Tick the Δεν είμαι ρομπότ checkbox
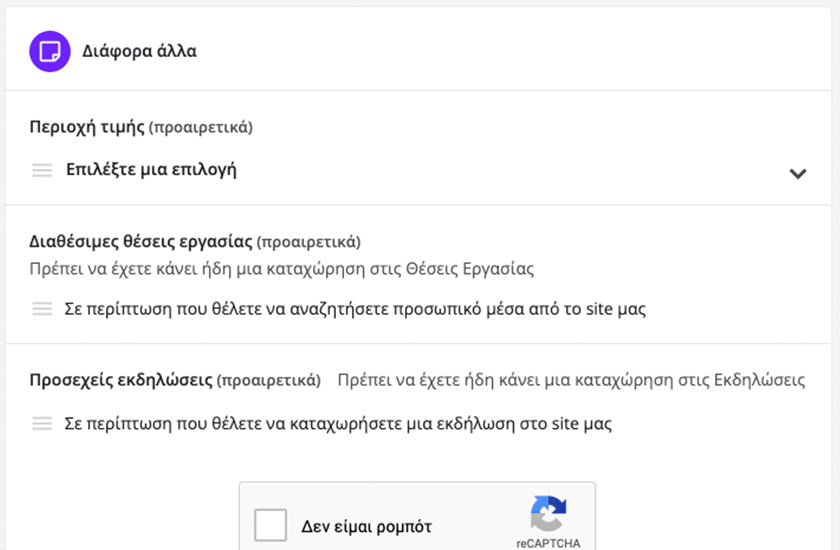The height and width of the screenshot is (550, 840). (271, 525)
